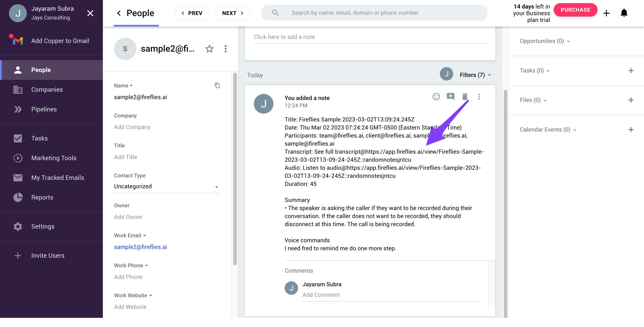644x327 pixels.
Task: Click the search magnifier icon
Action: [x=275, y=13]
